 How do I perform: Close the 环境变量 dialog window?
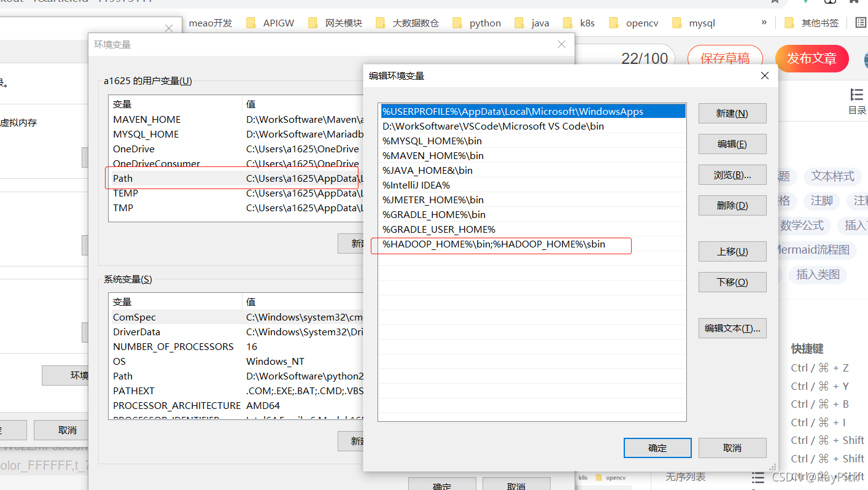(x=561, y=44)
